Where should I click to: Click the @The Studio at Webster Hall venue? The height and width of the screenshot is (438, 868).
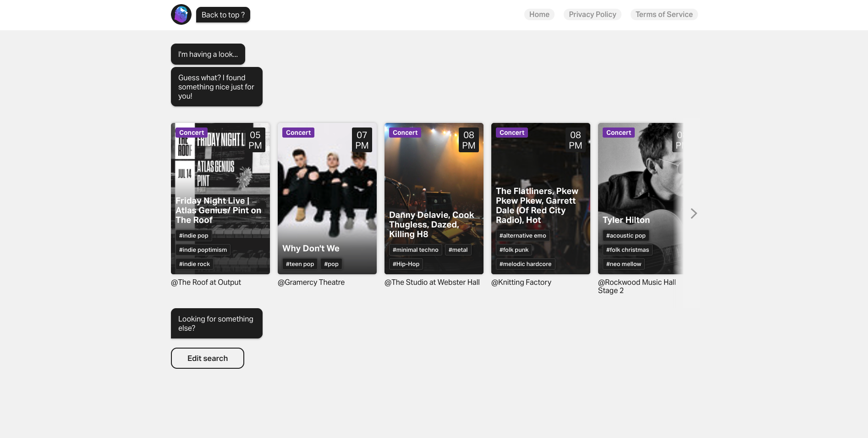432,283
